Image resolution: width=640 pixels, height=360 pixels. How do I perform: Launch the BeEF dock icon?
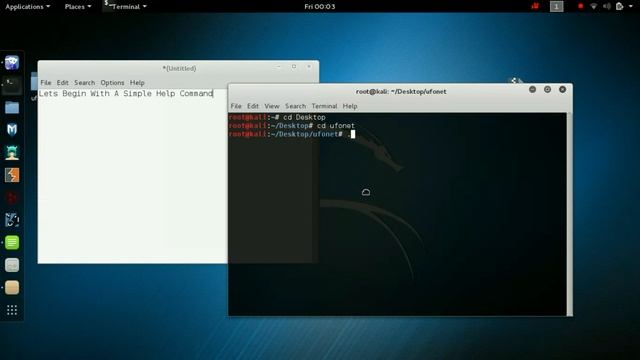coord(12,220)
